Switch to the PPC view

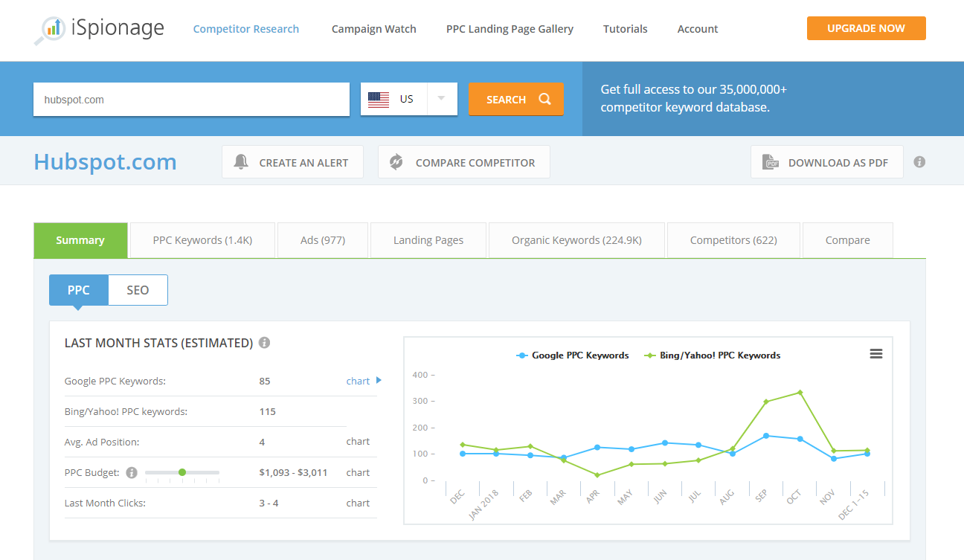coord(79,290)
